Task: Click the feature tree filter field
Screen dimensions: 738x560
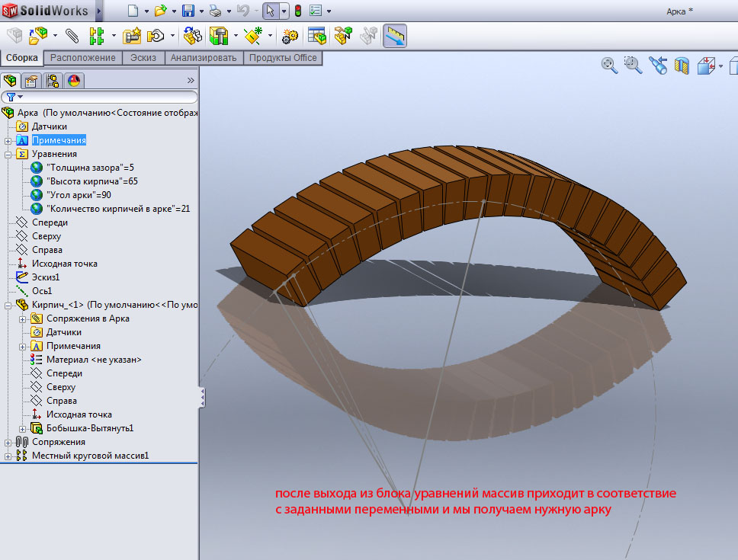Action: (x=107, y=97)
